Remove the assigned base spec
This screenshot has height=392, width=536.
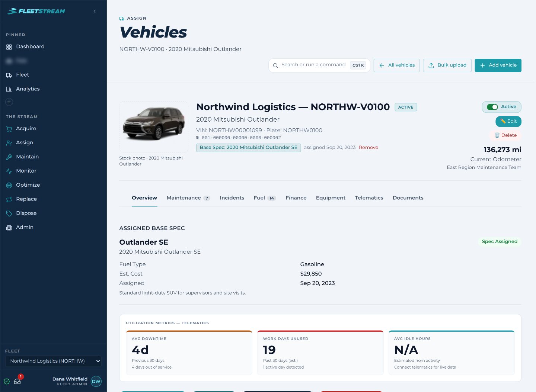368,147
